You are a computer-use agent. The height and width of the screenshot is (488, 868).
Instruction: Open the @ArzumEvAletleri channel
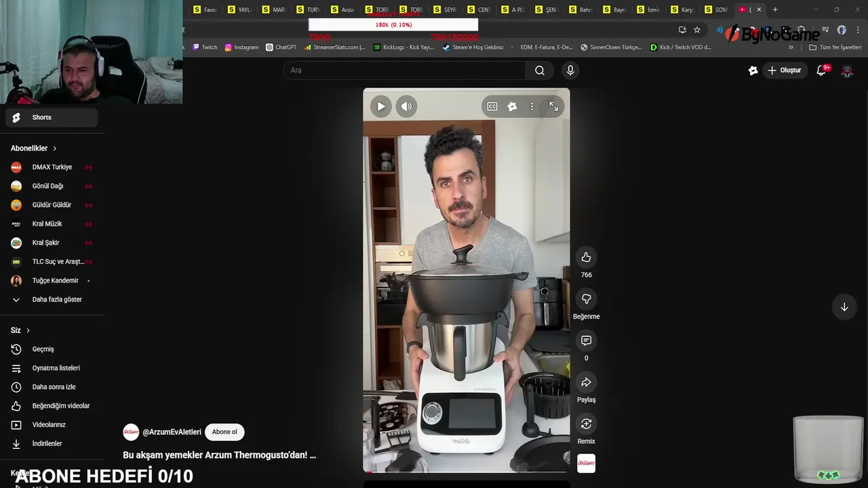pyautogui.click(x=172, y=432)
